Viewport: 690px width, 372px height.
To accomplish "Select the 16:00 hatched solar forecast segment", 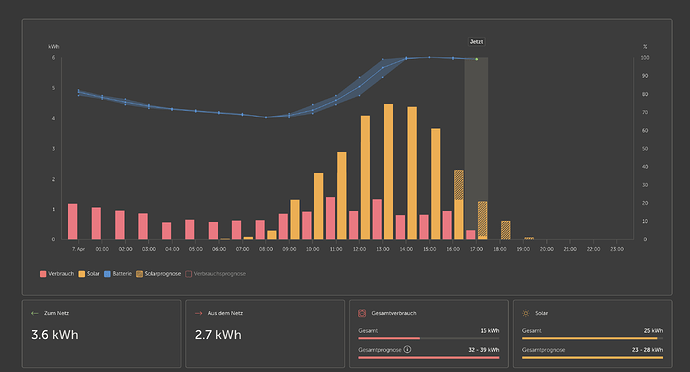I will point(459,185).
